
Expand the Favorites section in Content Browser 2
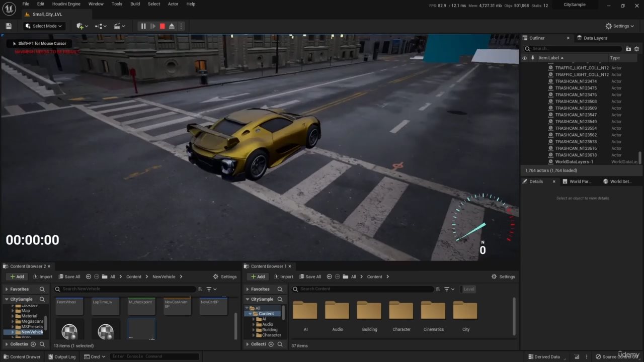pyautogui.click(x=7, y=289)
